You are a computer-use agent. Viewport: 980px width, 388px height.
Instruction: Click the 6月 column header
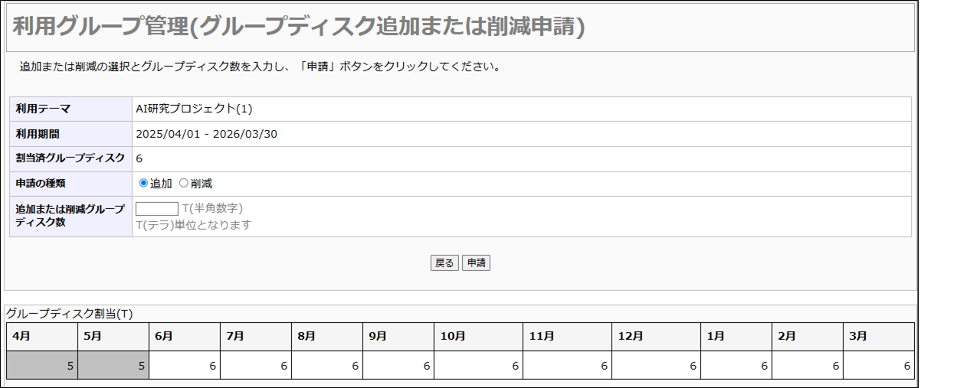point(185,337)
